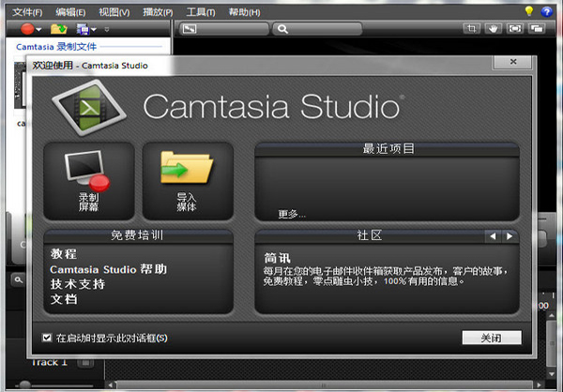Open the 技术支持 technical support link
This screenshot has height=392, width=563.
78,284
